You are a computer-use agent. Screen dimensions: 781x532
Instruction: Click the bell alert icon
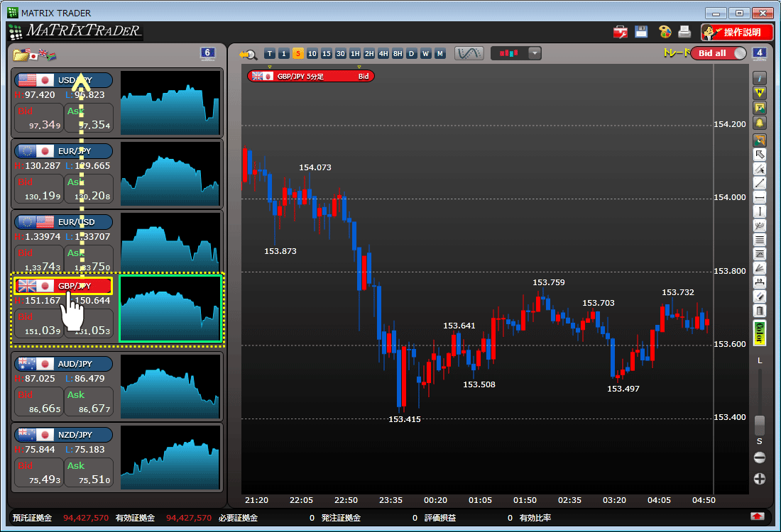click(759, 123)
